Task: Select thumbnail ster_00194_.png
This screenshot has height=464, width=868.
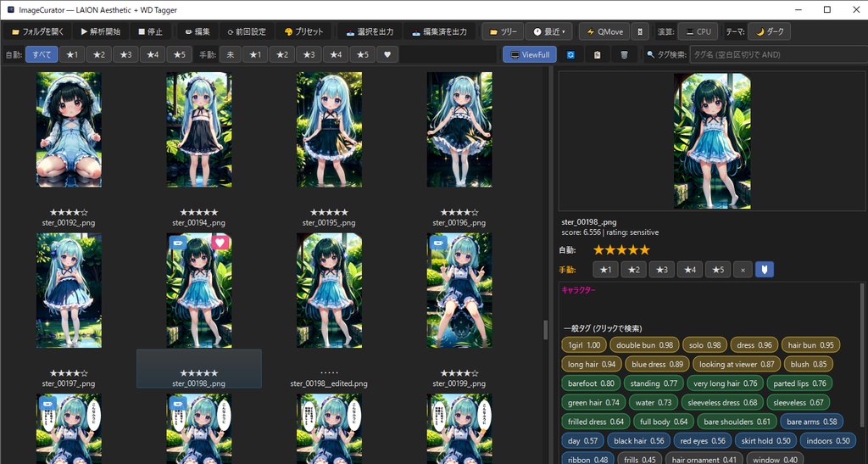Action: [x=198, y=130]
